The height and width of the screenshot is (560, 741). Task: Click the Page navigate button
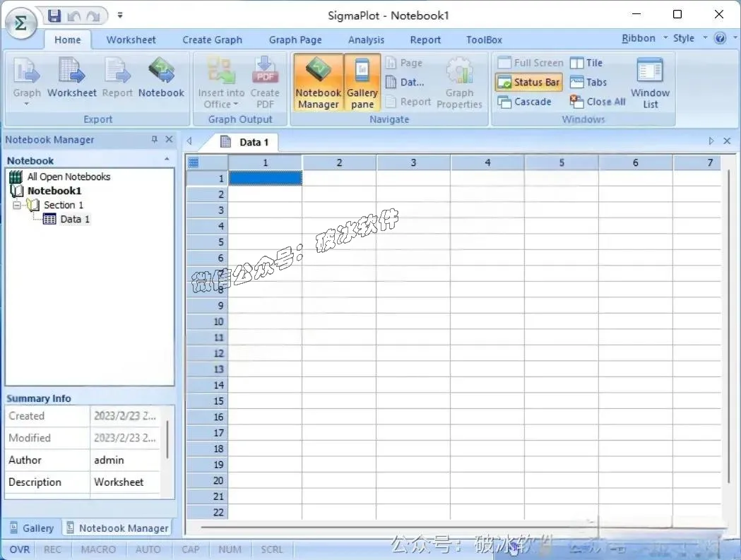click(x=404, y=63)
